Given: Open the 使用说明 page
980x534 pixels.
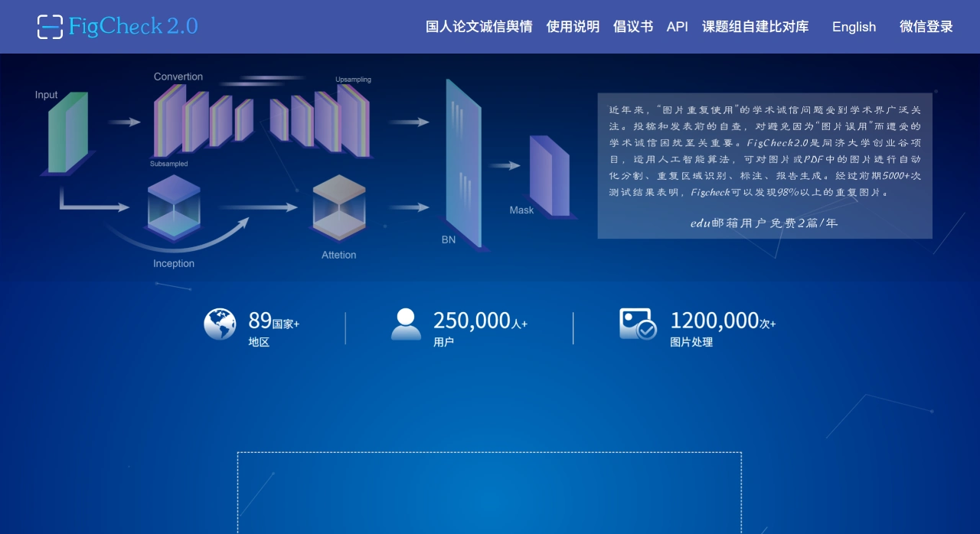Looking at the screenshot, I should 573,27.
